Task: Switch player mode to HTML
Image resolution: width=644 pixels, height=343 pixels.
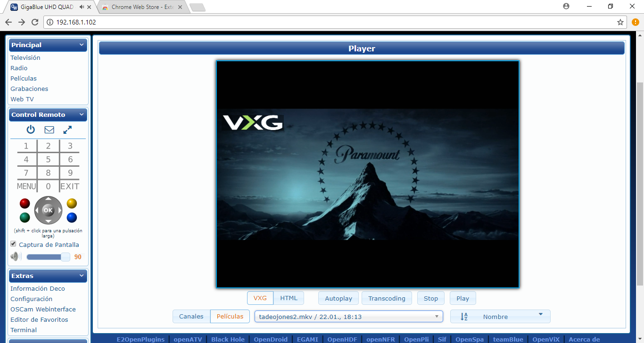Action: click(x=289, y=298)
